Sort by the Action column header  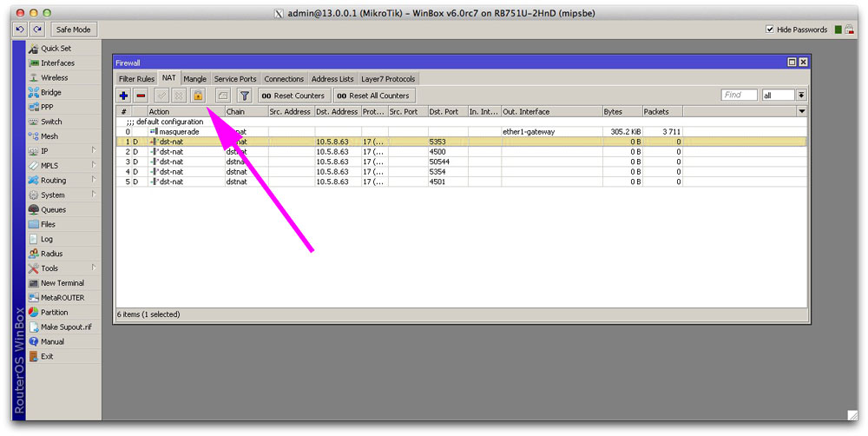point(186,111)
